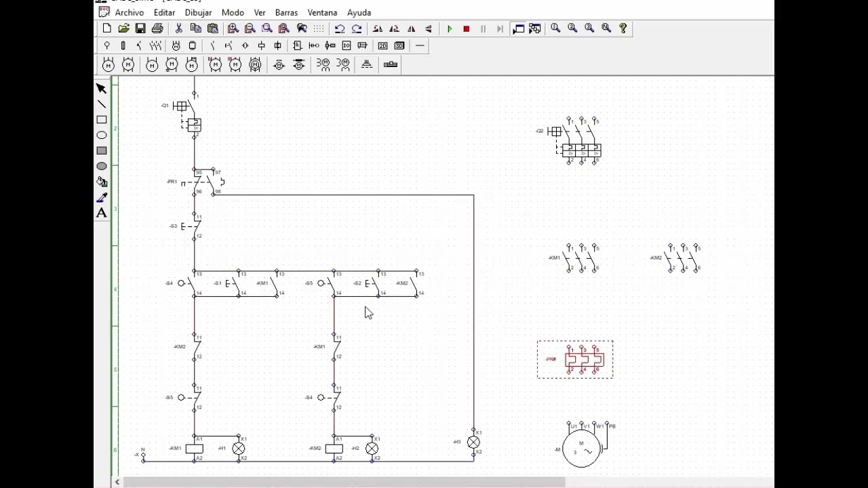Image resolution: width=868 pixels, height=488 pixels.
Task: Open the Barras menu
Action: click(286, 12)
